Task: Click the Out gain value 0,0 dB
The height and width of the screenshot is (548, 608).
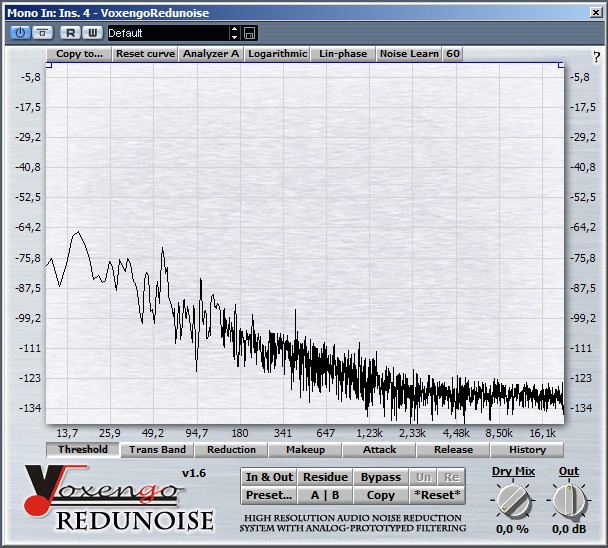Action: pyautogui.click(x=569, y=529)
